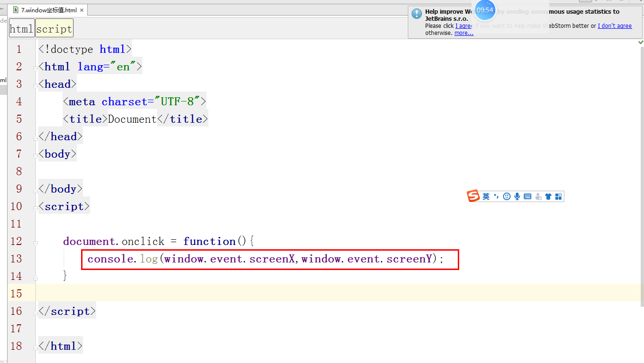This screenshot has width=644, height=363.
Task: Click "console" on line 13
Action: click(110, 259)
